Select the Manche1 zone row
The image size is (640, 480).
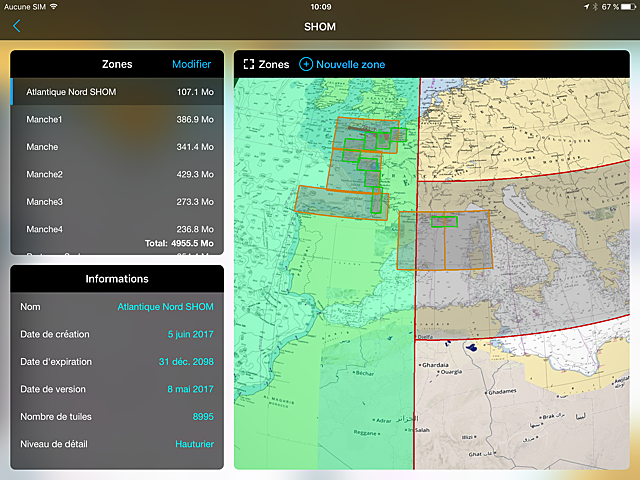coord(117,119)
